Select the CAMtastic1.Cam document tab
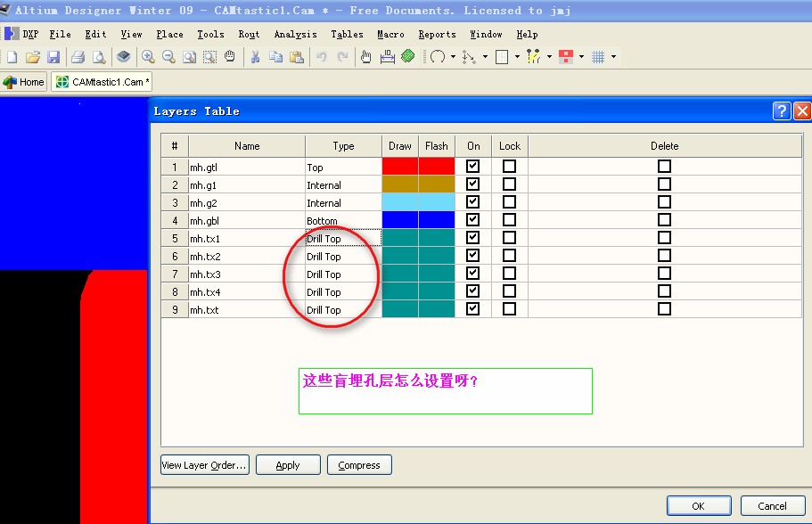The width and height of the screenshot is (812, 524). [102, 82]
